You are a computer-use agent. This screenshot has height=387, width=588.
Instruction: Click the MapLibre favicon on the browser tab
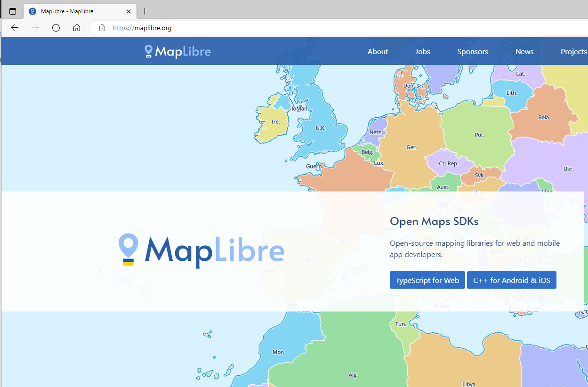point(32,11)
